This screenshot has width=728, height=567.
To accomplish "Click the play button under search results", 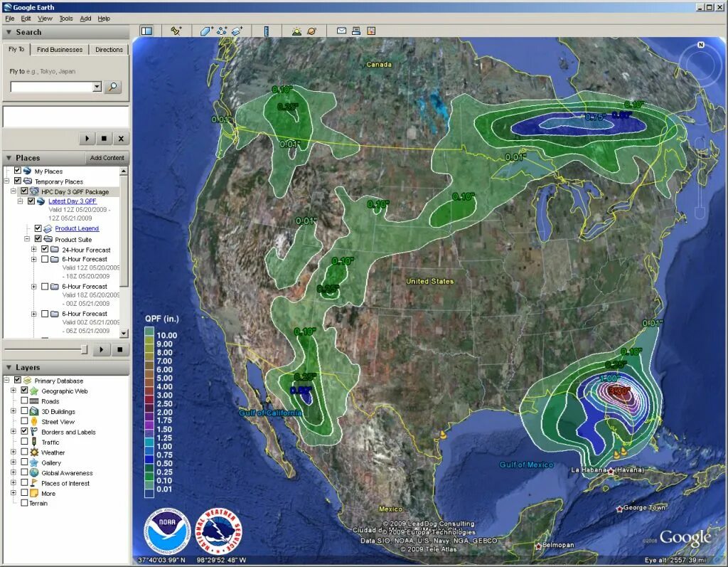I will point(87,139).
